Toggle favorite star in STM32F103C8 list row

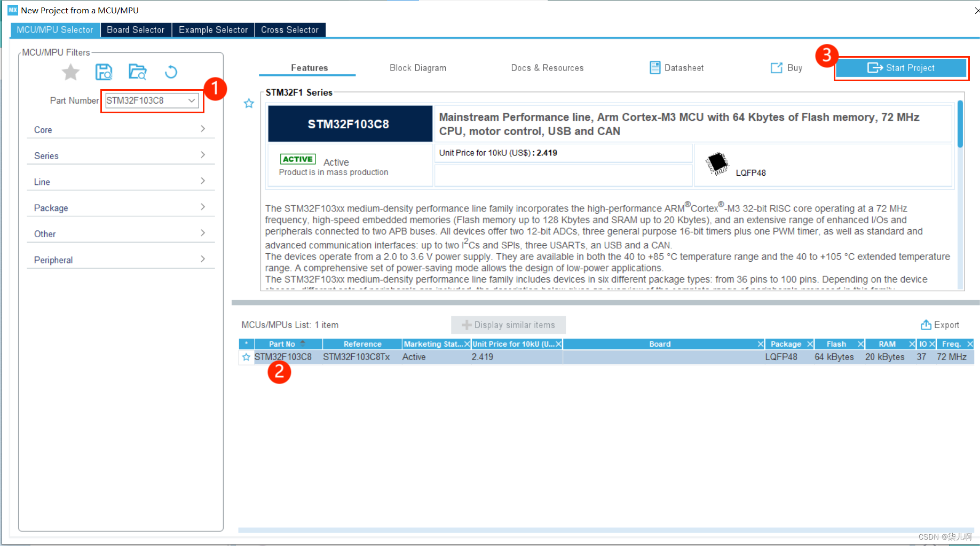click(246, 357)
